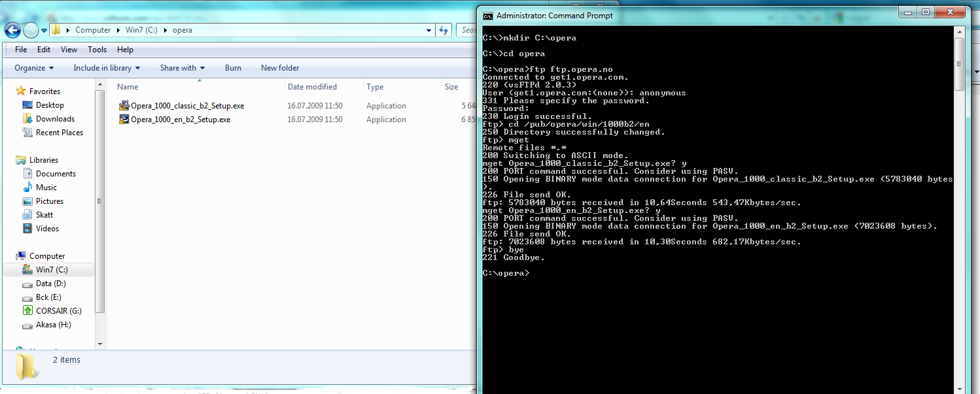Click the Command Prompt scrollbar thumb
The height and width of the screenshot is (394, 980).
[959, 63]
